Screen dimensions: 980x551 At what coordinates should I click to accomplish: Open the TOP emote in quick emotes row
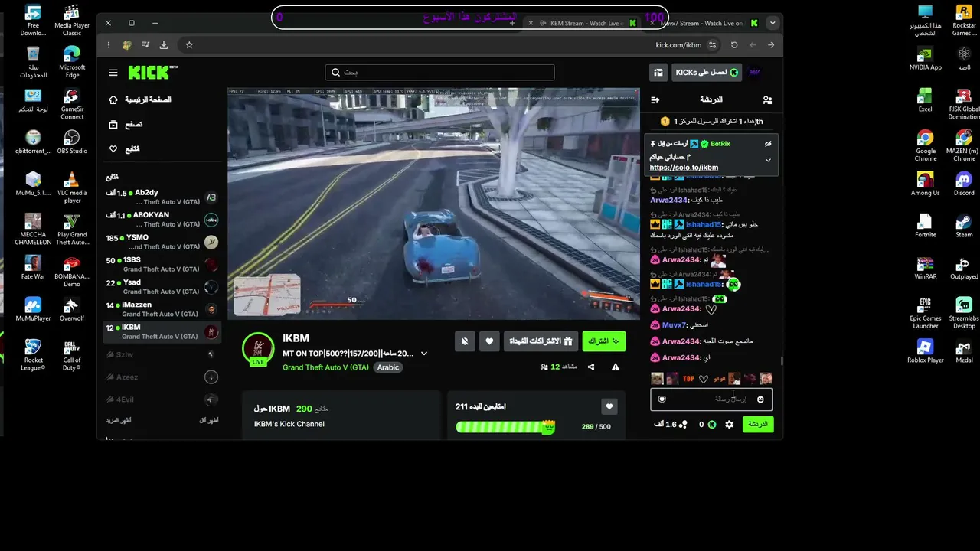pos(688,379)
